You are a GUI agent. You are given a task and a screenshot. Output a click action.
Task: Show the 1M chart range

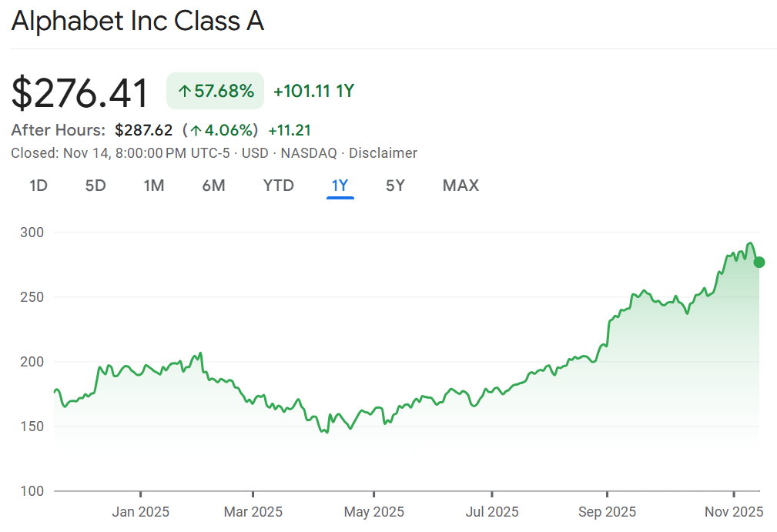tap(154, 186)
